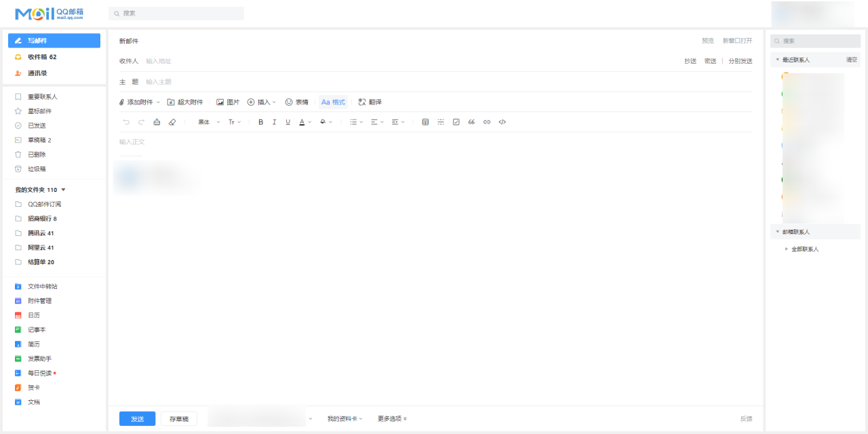Go to the 草稿箱 drafts folder

coord(39,140)
